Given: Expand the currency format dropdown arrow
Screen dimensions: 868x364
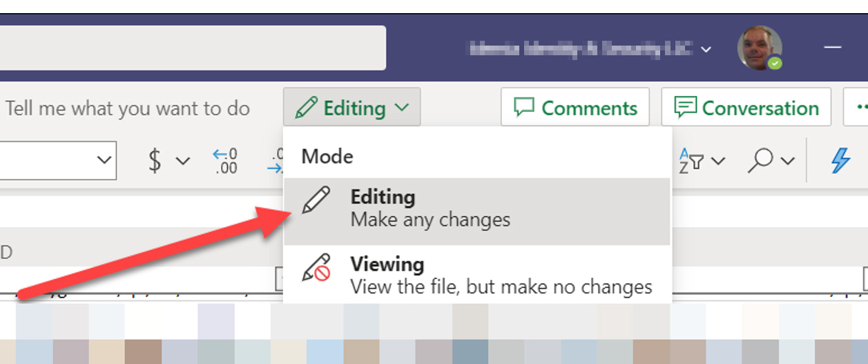Looking at the screenshot, I should pyautogui.click(x=182, y=161).
